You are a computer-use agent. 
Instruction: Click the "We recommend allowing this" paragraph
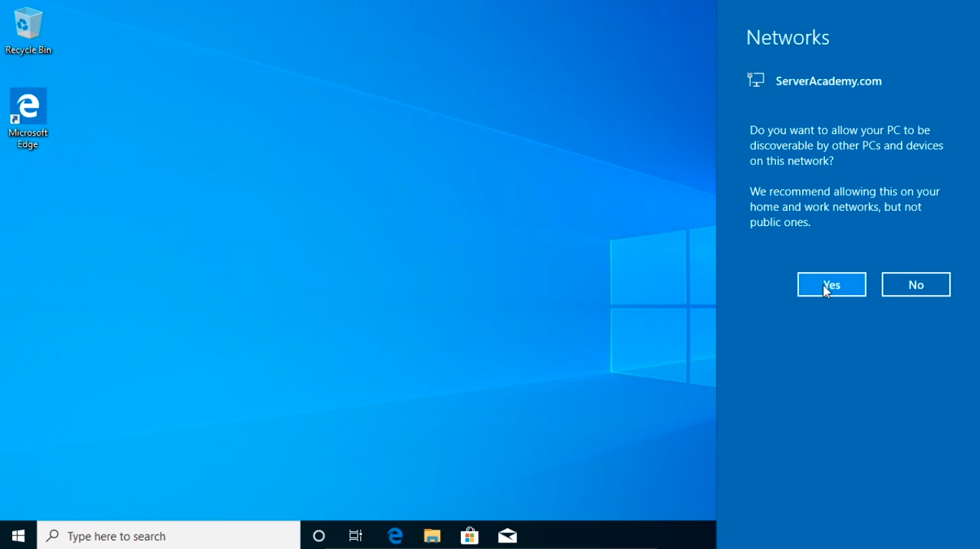pyautogui.click(x=844, y=207)
